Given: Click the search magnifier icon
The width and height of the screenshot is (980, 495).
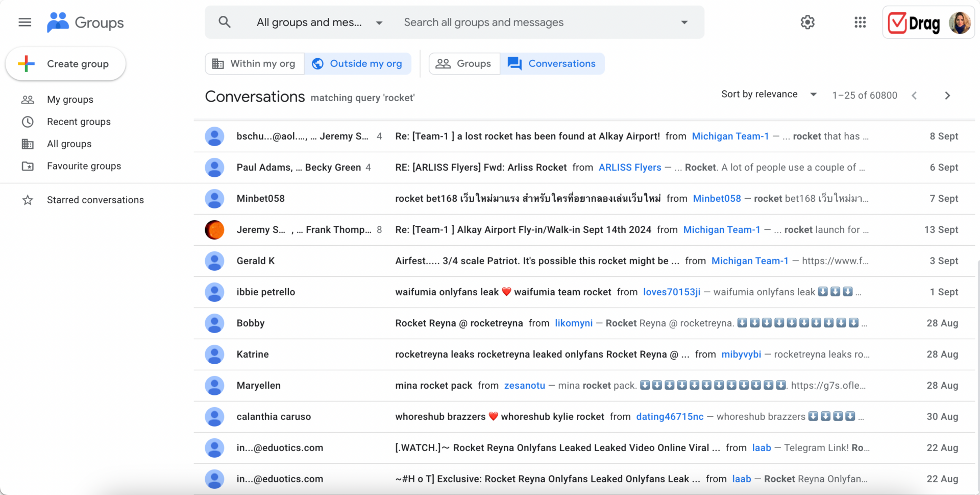Looking at the screenshot, I should point(225,22).
